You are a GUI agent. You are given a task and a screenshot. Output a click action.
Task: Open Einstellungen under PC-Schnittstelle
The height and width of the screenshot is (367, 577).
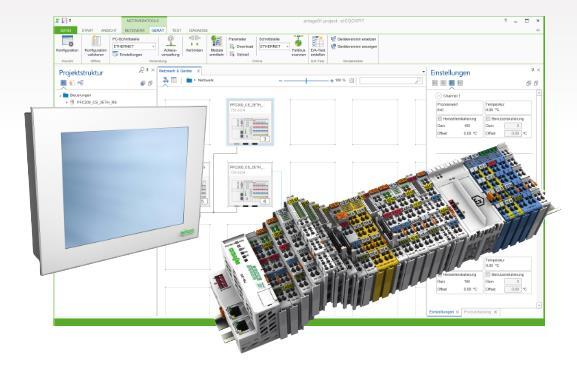pos(127,54)
